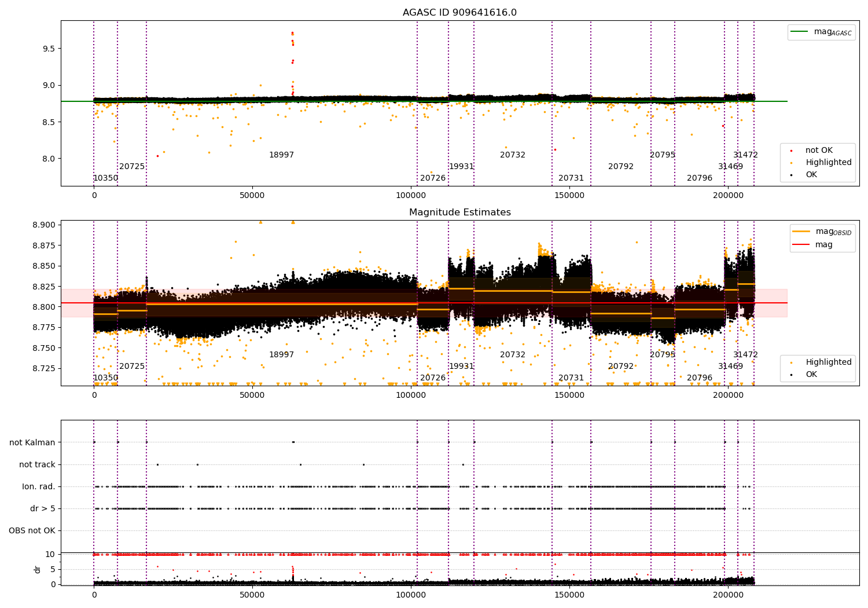The image size is (868, 608).
Task: Click the 'Magnitude Estimates' plot title
Action: tap(459, 213)
